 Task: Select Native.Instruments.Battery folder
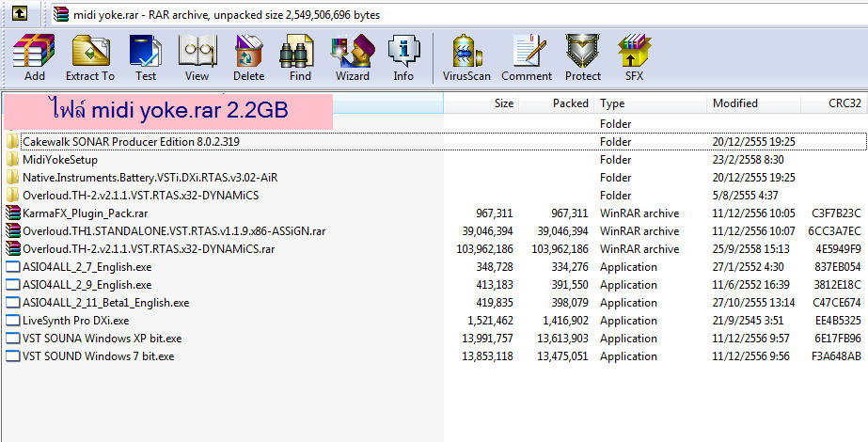434,177
